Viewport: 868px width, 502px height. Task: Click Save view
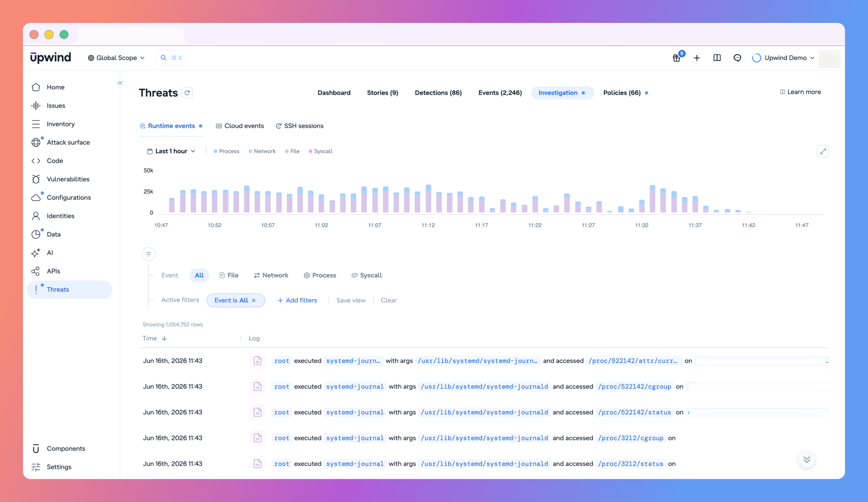click(x=351, y=300)
